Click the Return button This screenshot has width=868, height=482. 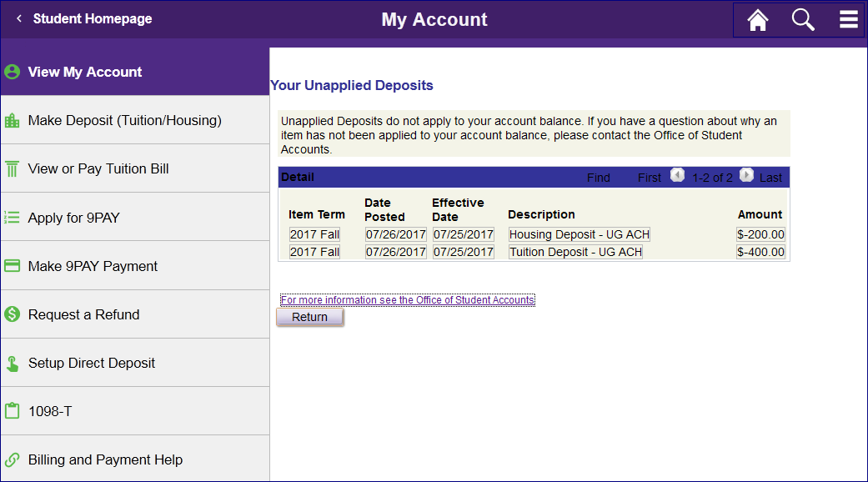pyautogui.click(x=310, y=317)
